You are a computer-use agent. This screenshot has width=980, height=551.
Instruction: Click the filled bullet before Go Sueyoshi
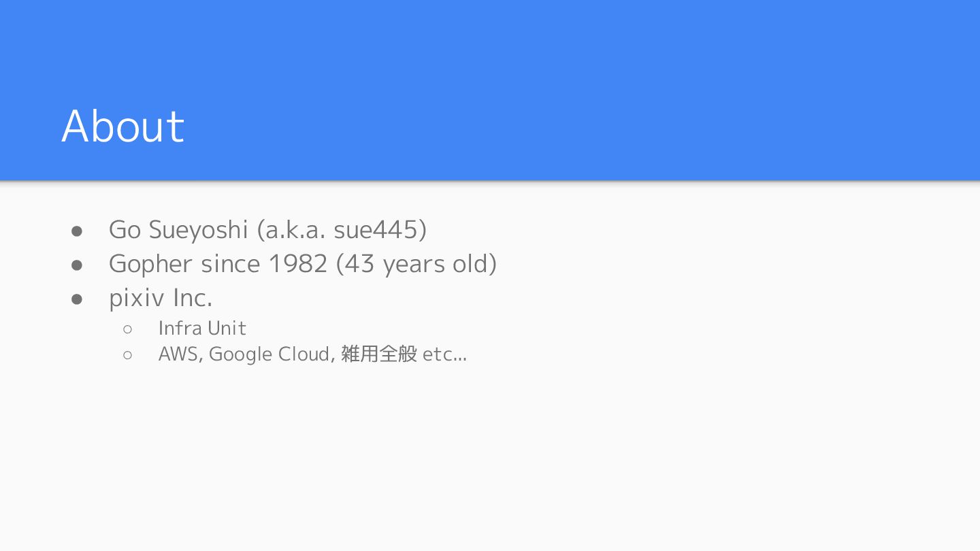pos(77,231)
